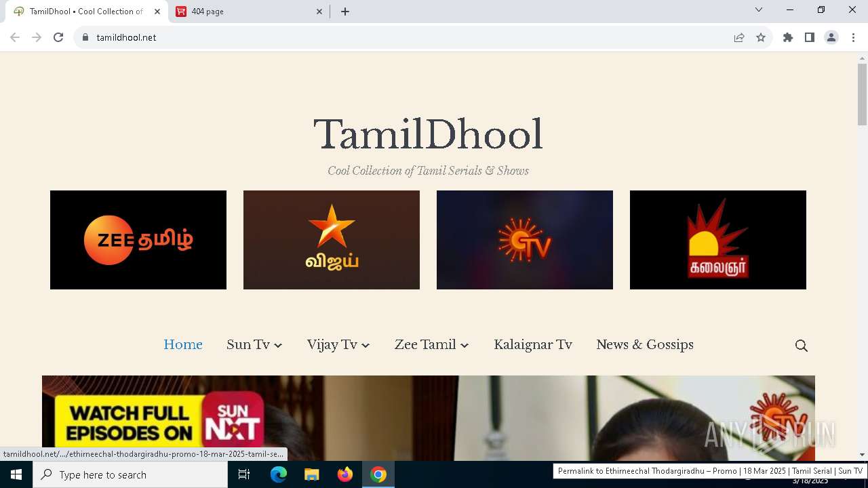Expand the Sun Tv submenu chevron
868x488 pixels.
(278, 346)
